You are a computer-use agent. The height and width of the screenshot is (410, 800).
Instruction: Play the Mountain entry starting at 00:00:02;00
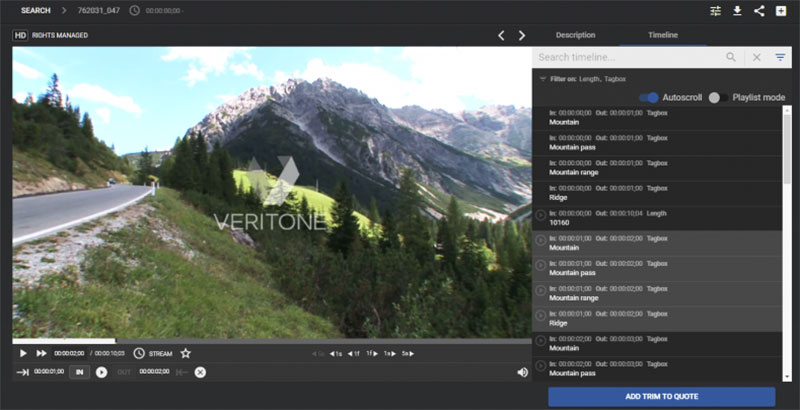tap(541, 340)
